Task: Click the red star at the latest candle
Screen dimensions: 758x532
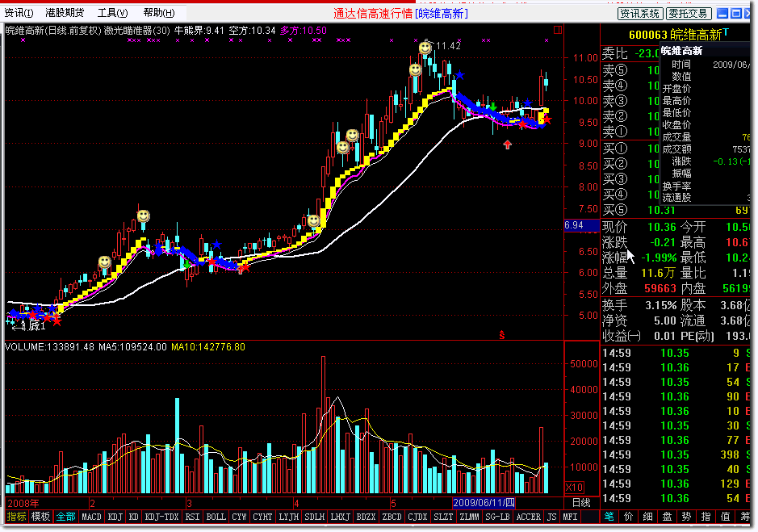Action: [547, 119]
